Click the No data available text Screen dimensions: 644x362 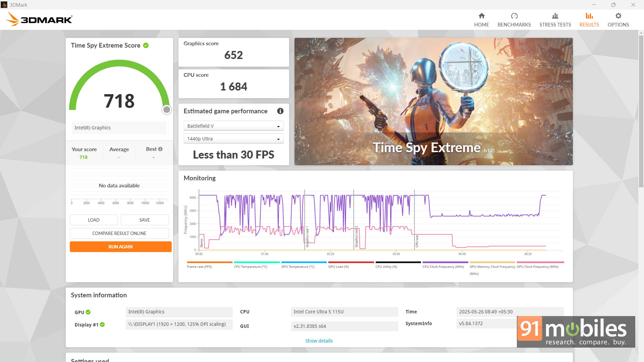click(x=119, y=185)
